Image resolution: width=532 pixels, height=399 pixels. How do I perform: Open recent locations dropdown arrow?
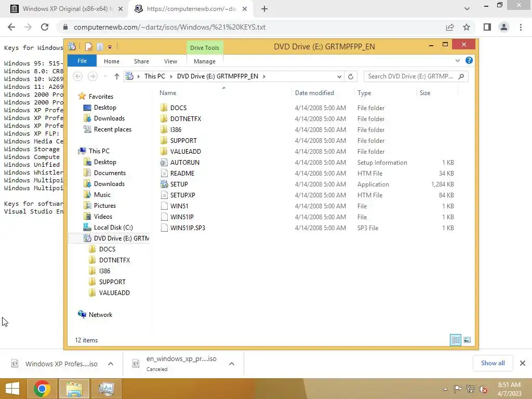pyautogui.click(x=105, y=76)
